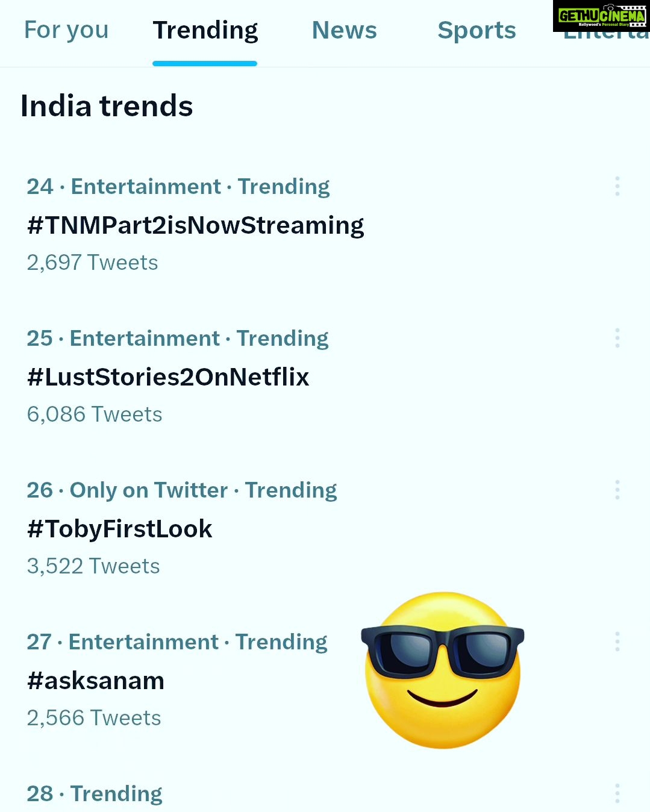Open more options for #TNMPart2isNowStreaming trend
650x812 pixels.
pyautogui.click(x=617, y=186)
